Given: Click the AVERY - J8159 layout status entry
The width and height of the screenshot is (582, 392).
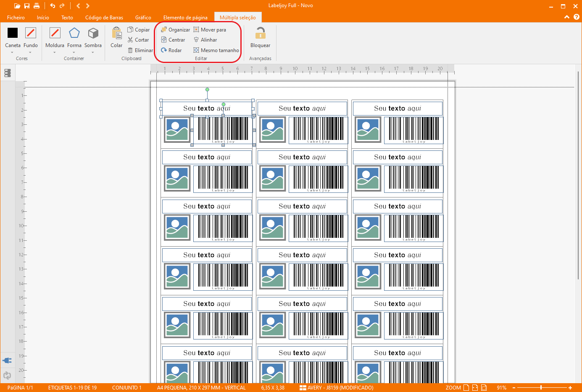Looking at the screenshot, I should click(337, 388).
